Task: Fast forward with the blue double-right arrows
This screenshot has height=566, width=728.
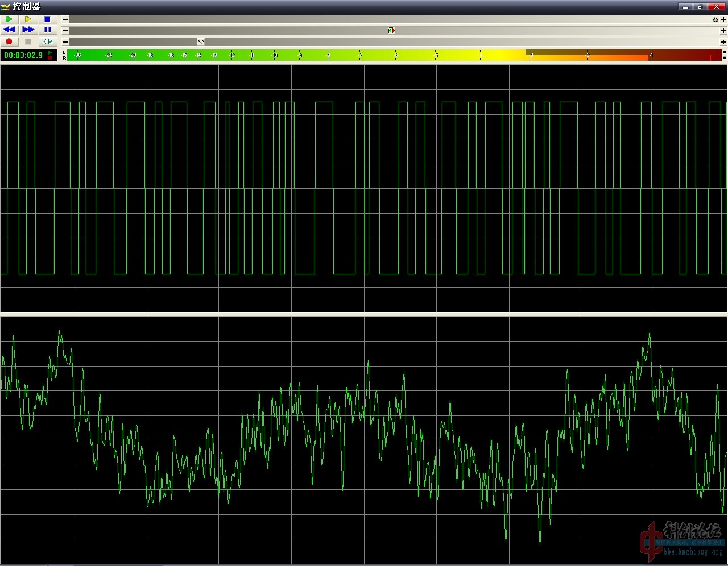Action: (x=28, y=30)
